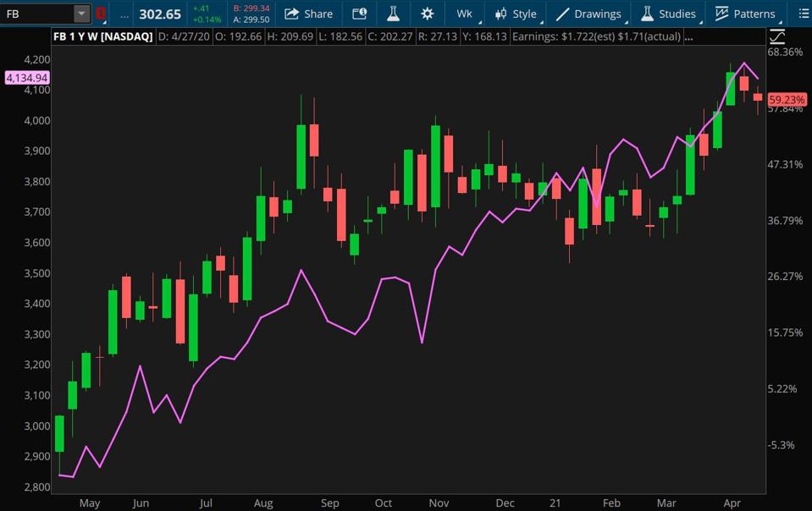Click the red 59.23% axis label

tap(787, 99)
